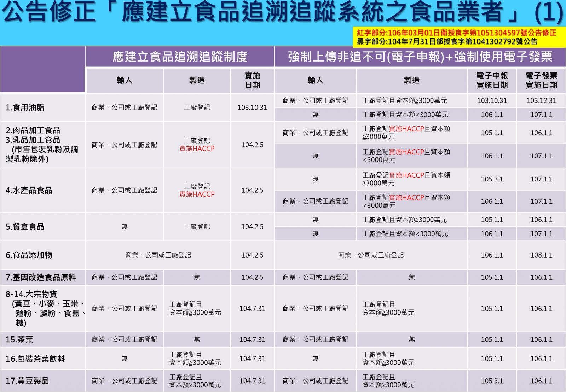Click 104.2.5 date in 水產品食品 row

(x=252, y=190)
